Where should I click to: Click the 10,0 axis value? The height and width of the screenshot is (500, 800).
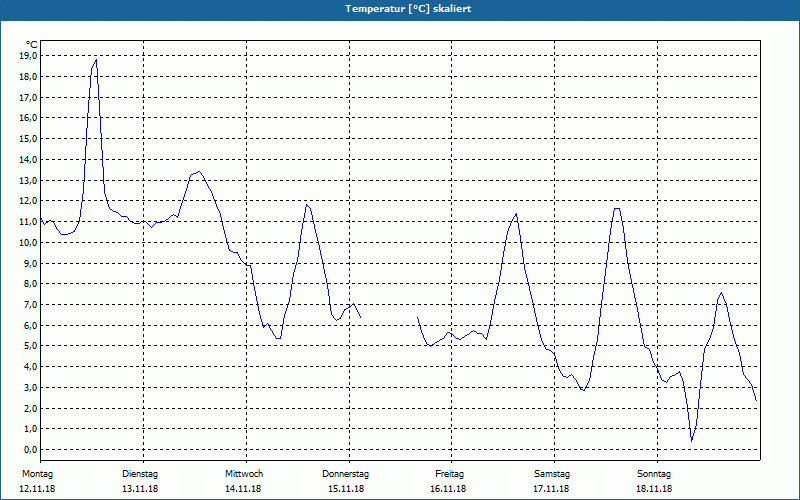(x=28, y=242)
